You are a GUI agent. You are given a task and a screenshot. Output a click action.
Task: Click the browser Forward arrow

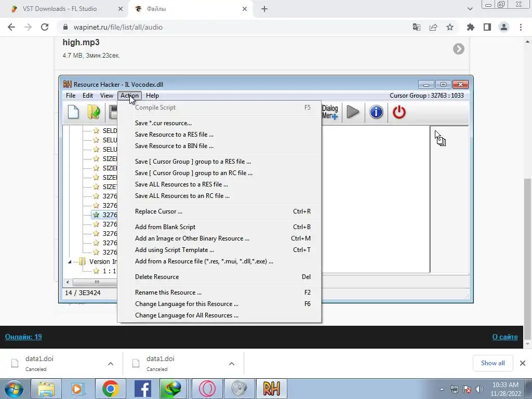pyautogui.click(x=28, y=27)
